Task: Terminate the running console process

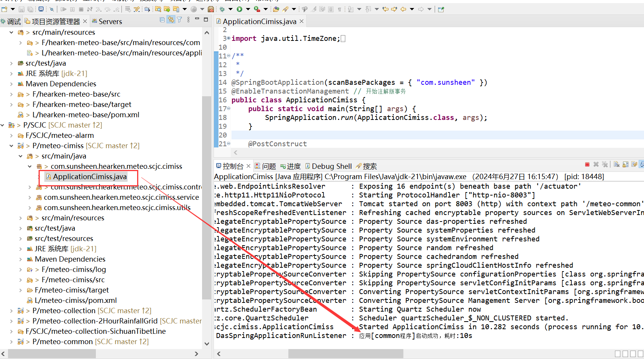Action: [587, 164]
